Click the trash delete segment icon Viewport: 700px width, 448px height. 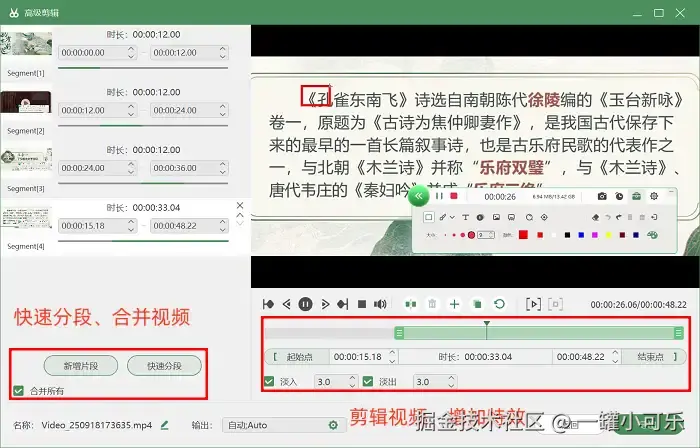pos(432,304)
